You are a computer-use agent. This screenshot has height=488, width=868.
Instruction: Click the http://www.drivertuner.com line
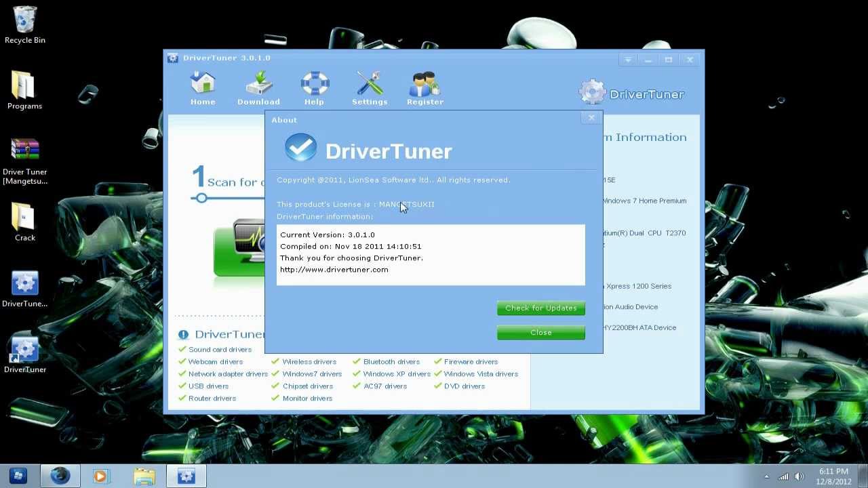click(334, 270)
